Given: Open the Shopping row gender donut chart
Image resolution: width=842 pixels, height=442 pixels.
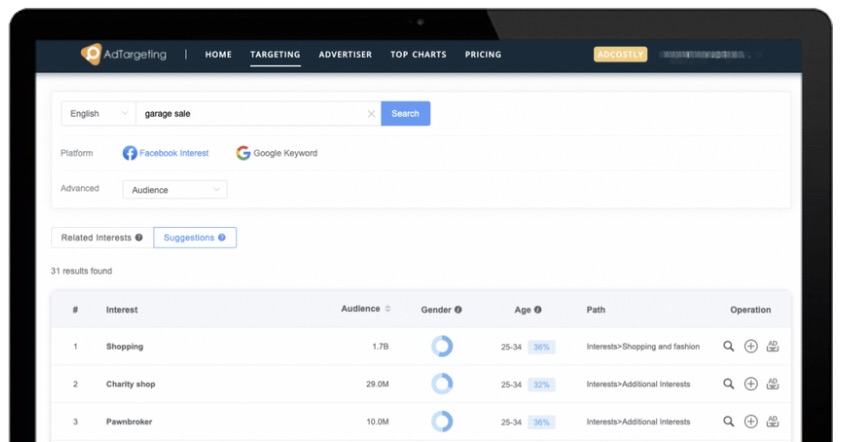Looking at the screenshot, I should (x=442, y=346).
